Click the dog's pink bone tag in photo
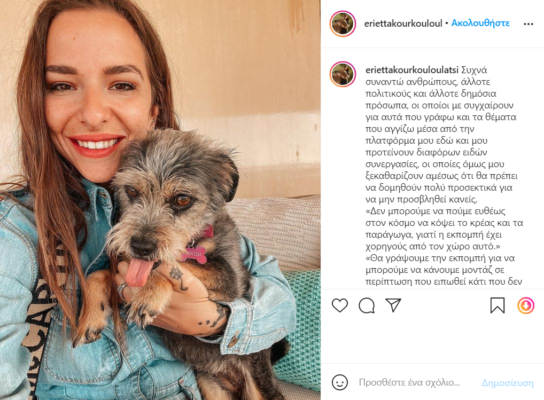 pyautogui.click(x=194, y=255)
